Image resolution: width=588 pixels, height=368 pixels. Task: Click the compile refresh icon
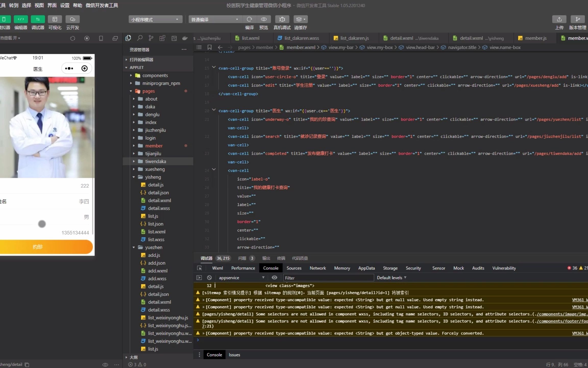(249, 19)
